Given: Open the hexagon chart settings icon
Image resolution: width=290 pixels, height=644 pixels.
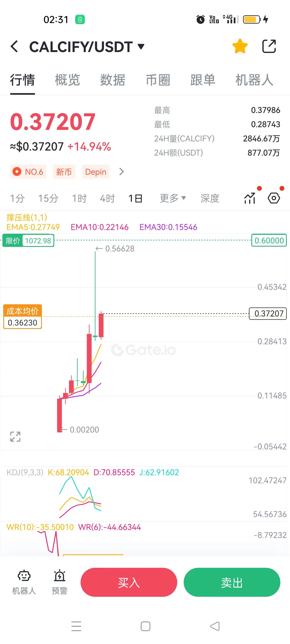Looking at the screenshot, I should tap(274, 198).
